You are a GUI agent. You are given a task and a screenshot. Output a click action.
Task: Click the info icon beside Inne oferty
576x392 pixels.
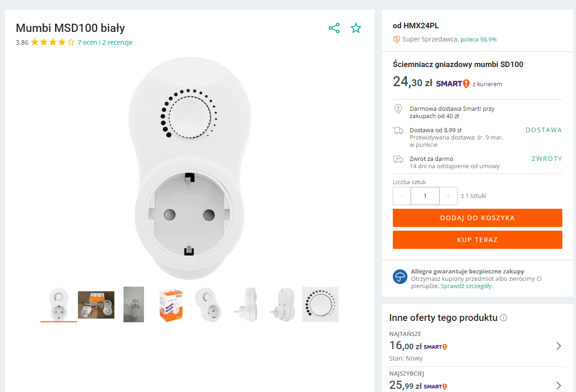tap(504, 318)
